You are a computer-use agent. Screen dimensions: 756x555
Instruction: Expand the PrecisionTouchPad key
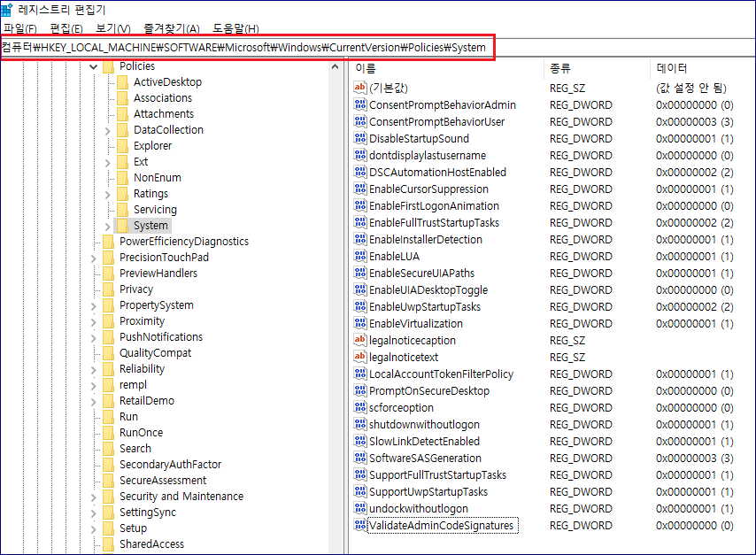(x=94, y=258)
